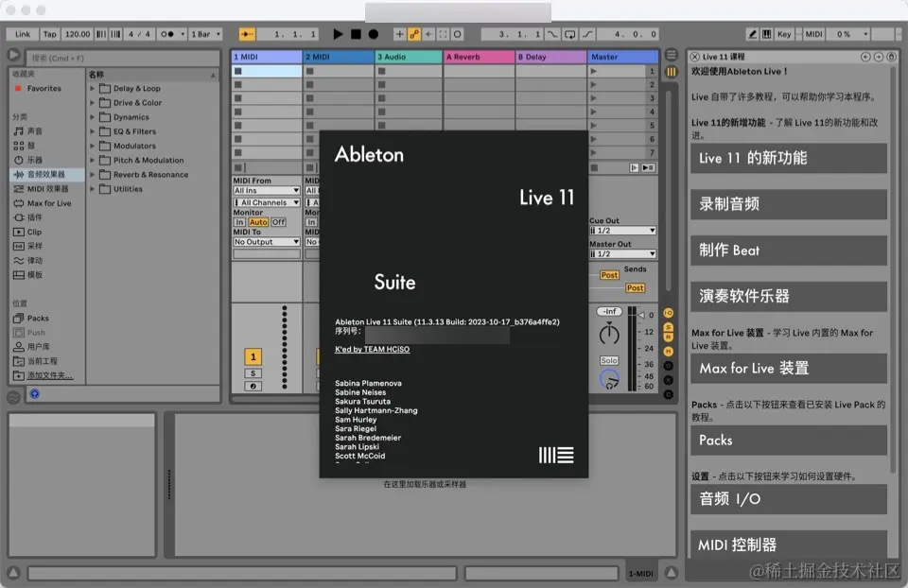Viewport: 908px width, 588px height.
Task: Select the Max for Live browser category
Action: coord(47,203)
